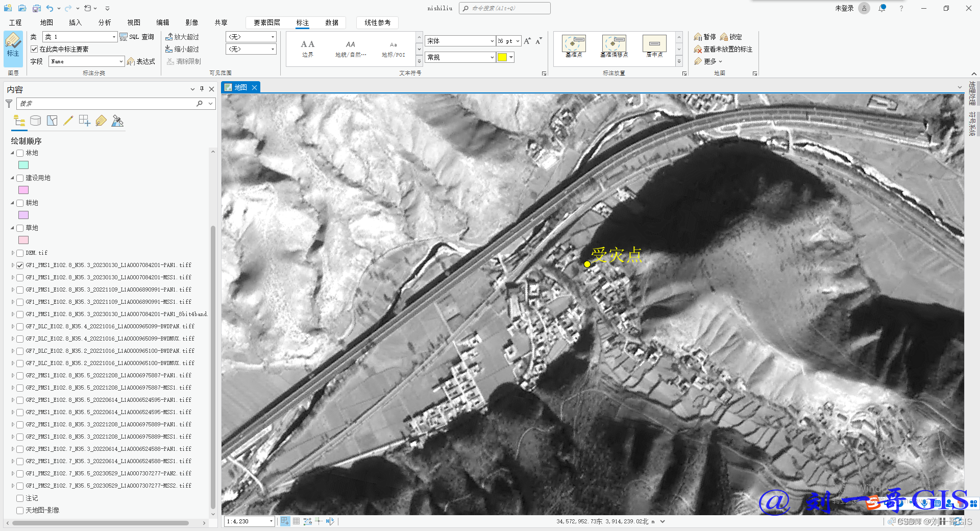Open the 26 pt font size dropdown
The image size is (980, 531).
pos(518,41)
